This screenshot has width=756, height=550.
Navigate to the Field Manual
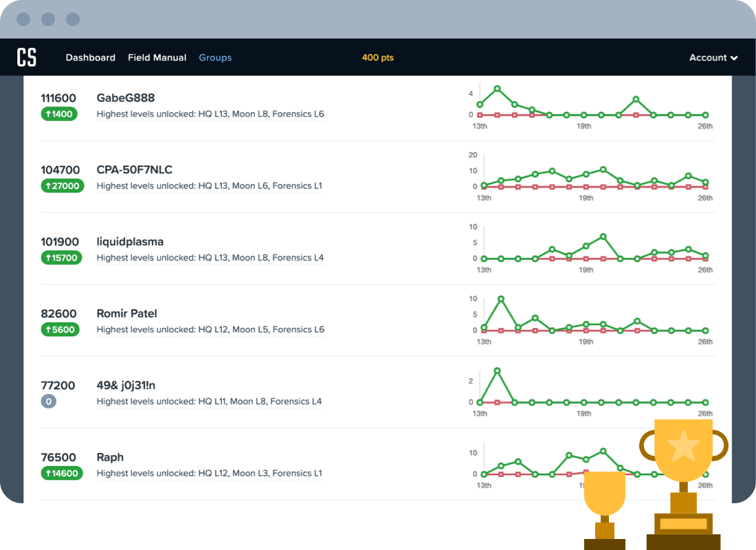[157, 57]
